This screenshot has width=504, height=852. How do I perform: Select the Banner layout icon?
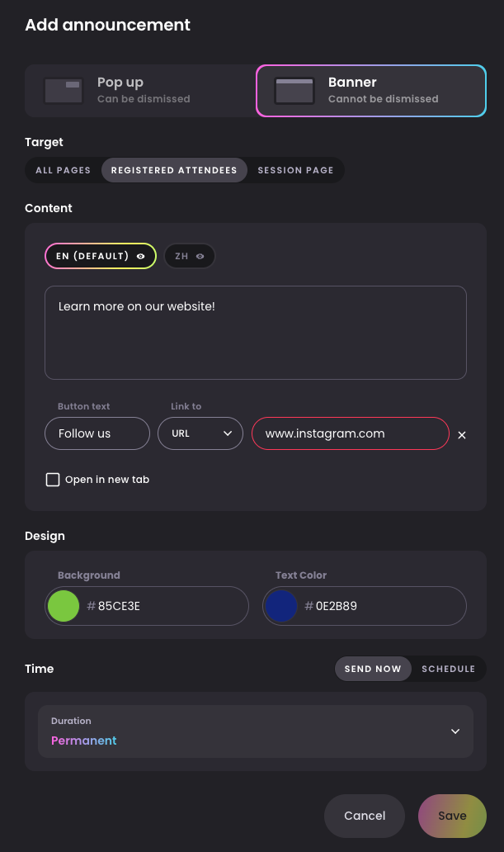click(x=294, y=91)
